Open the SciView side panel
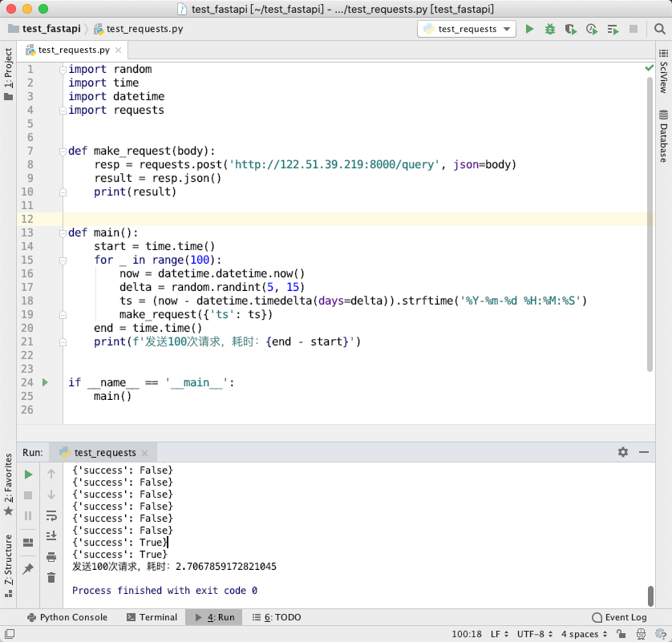Image resolution: width=672 pixels, height=642 pixels. [663, 71]
